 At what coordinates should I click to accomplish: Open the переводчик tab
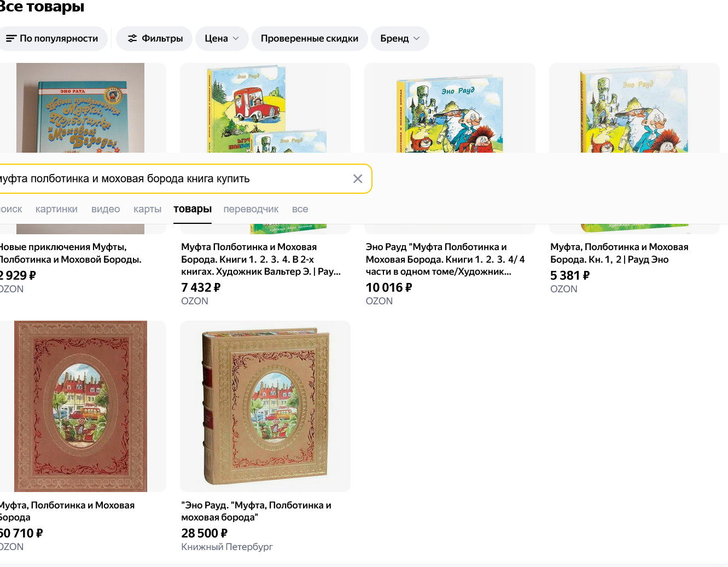coord(251,209)
